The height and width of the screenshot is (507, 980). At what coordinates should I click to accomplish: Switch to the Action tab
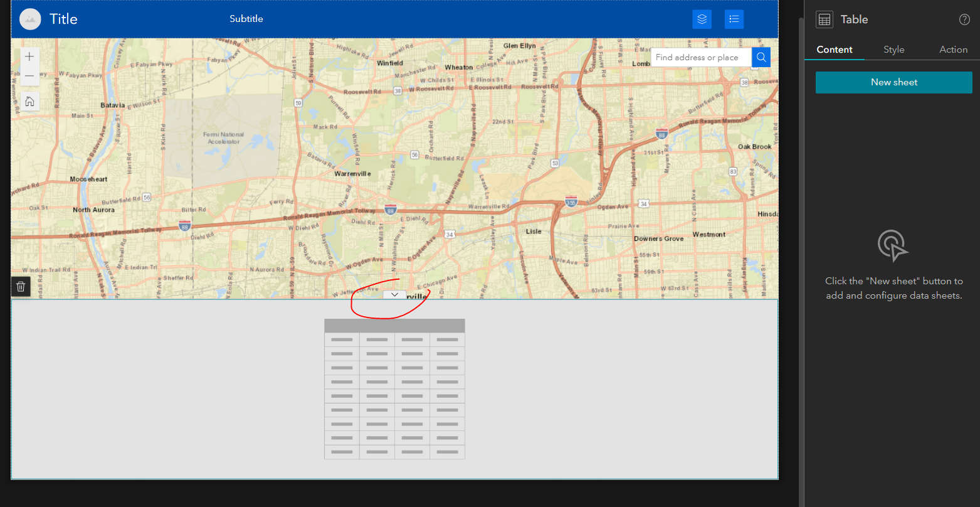953,49
